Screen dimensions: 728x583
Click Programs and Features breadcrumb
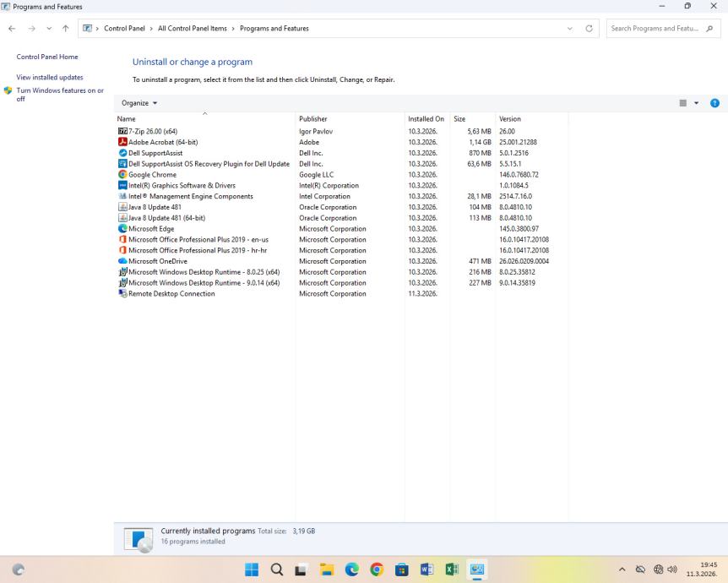coord(274,29)
